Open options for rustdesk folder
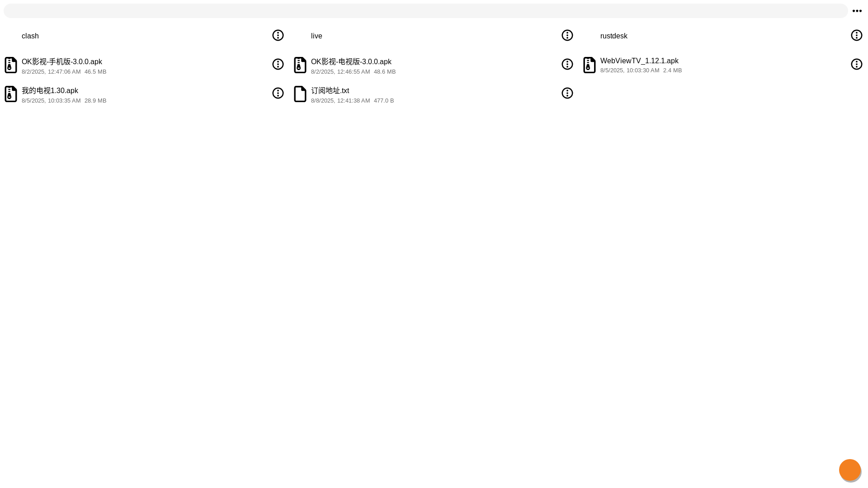868x488 pixels. [x=857, y=35]
